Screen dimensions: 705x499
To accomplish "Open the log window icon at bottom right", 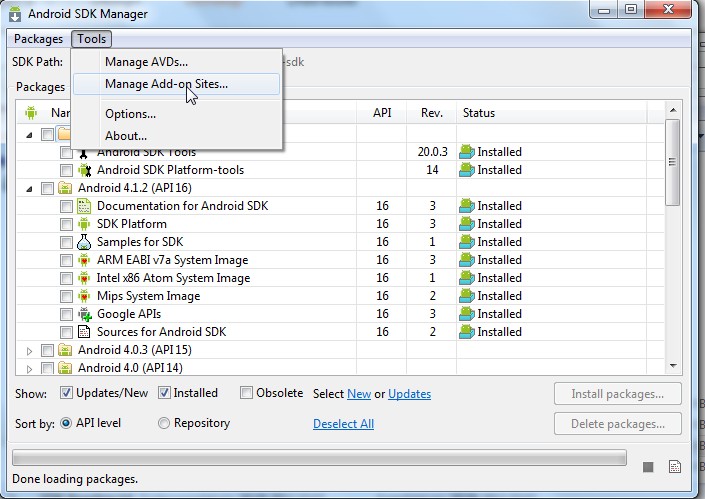I will pyautogui.click(x=675, y=467).
